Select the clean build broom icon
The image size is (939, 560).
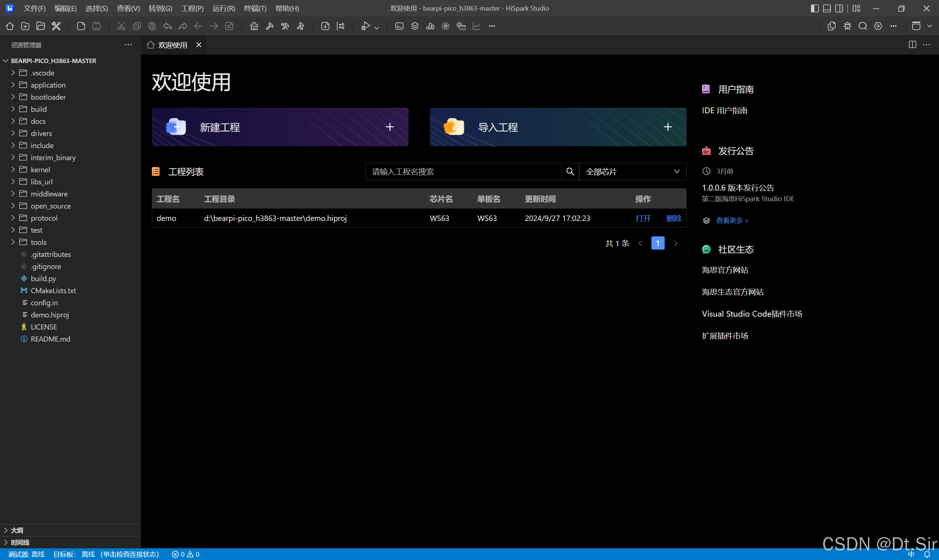(x=254, y=26)
